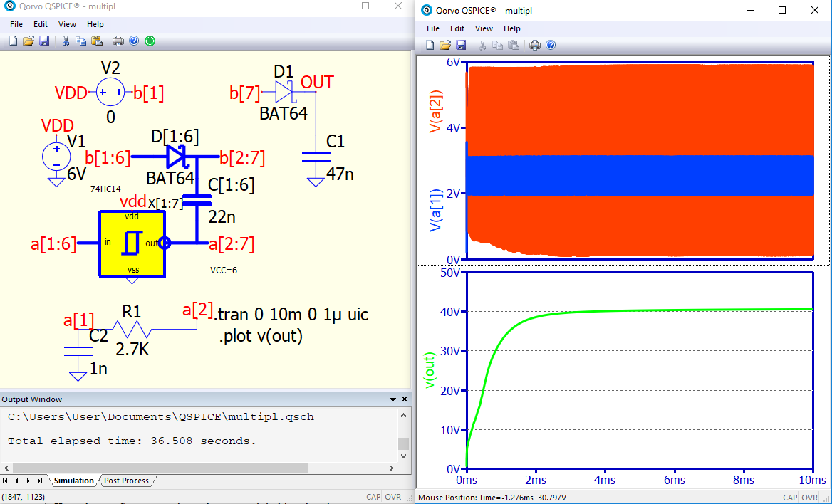The width and height of the screenshot is (832, 504).
Task: Open Output Window dropdown arrow menu
Action: 392,399
